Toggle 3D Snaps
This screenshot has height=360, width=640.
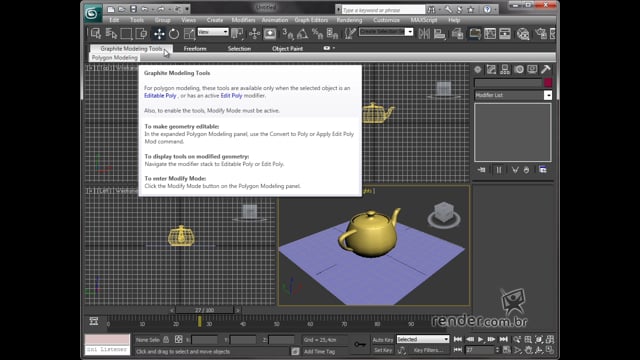(x=287, y=33)
